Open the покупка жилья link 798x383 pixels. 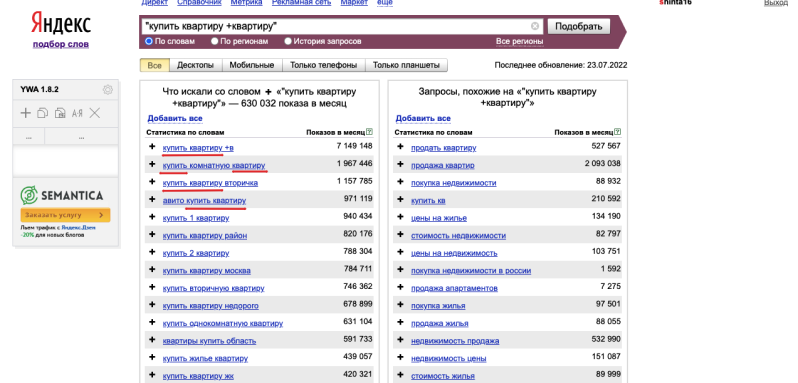pos(438,306)
